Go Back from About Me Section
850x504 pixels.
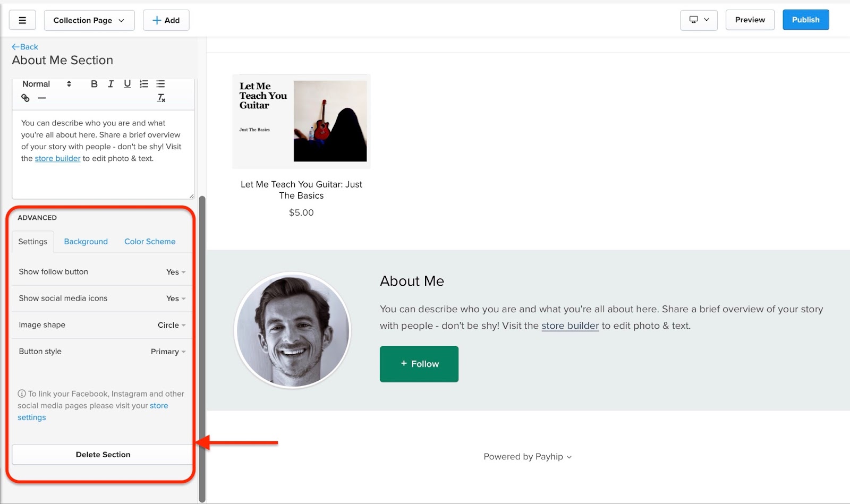click(x=25, y=47)
